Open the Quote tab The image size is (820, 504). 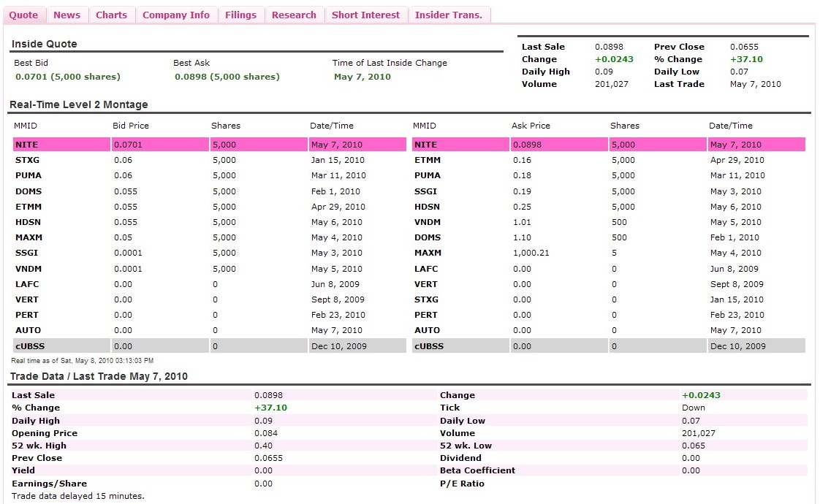tap(23, 15)
